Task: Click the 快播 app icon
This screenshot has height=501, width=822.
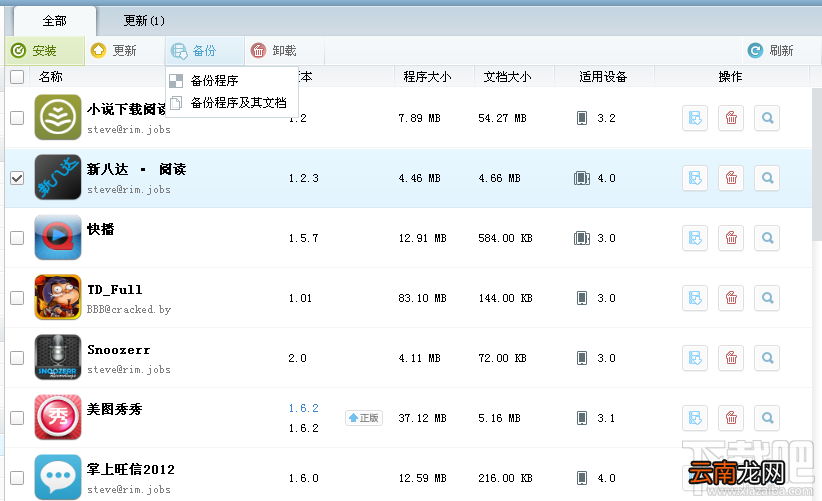Action: click(x=58, y=237)
